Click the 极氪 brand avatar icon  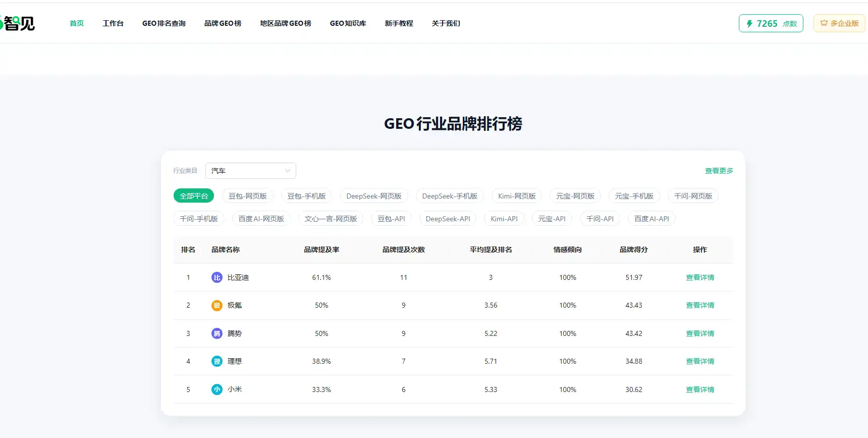tap(217, 305)
